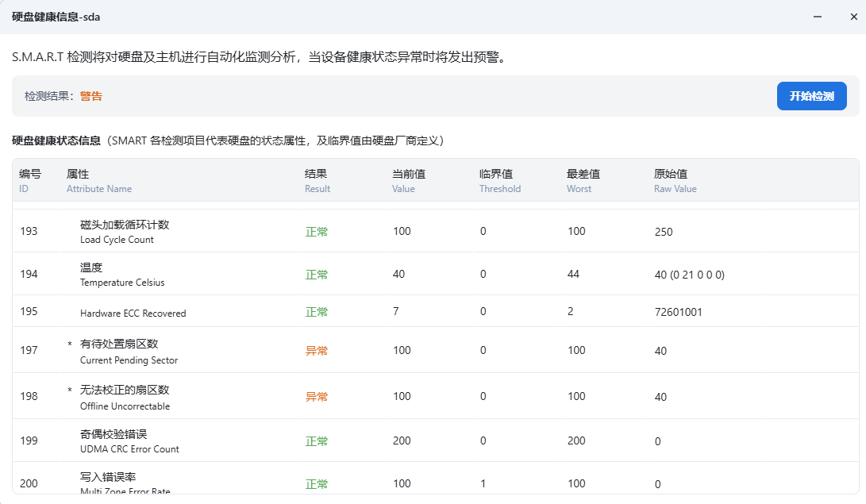Image resolution: width=866 pixels, height=504 pixels.
Task: Click ID number 195
Action: [29, 311]
